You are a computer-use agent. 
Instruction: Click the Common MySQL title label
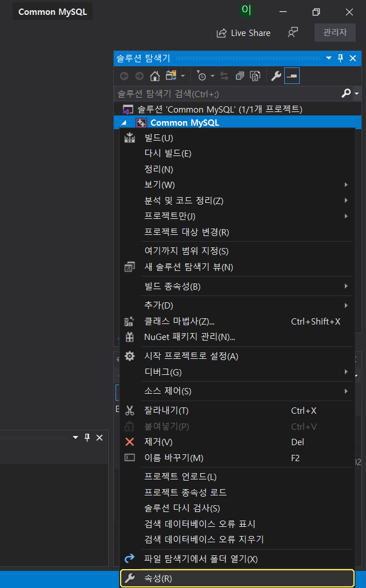(x=53, y=11)
